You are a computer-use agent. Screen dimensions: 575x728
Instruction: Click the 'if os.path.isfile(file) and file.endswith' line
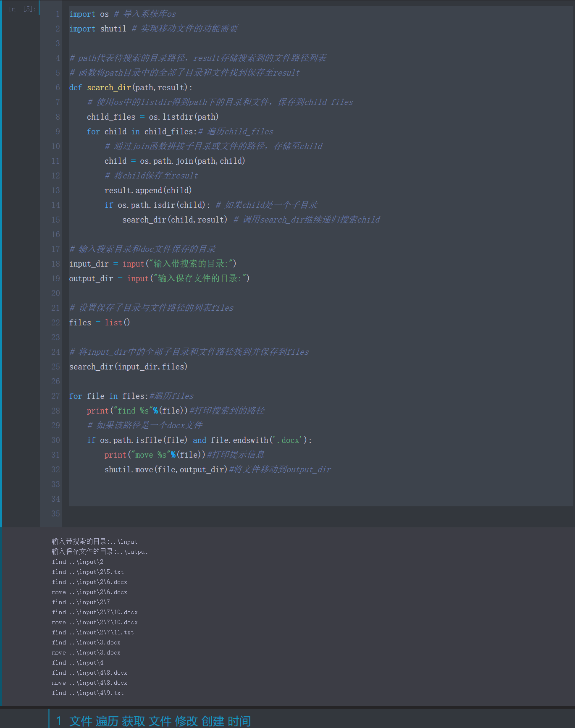(x=199, y=440)
